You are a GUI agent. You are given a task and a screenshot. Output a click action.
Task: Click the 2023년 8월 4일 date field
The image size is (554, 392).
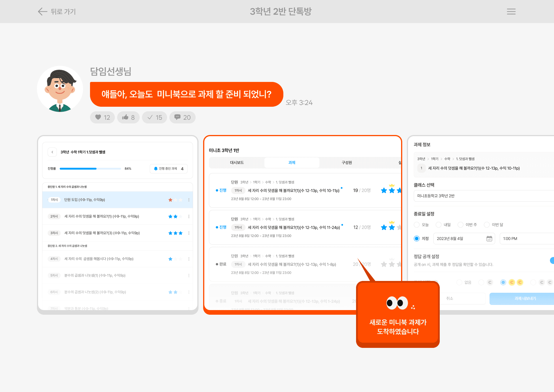(464, 239)
